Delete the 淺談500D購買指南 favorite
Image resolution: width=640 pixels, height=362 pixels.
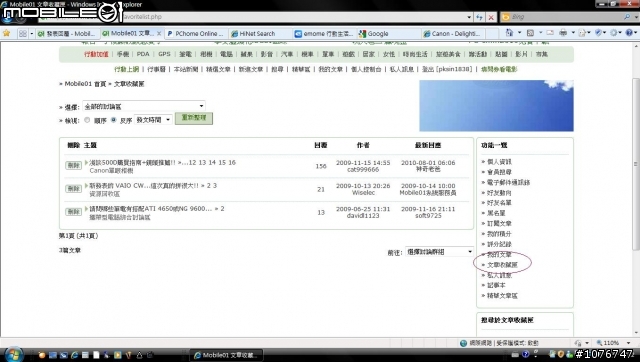(x=73, y=165)
